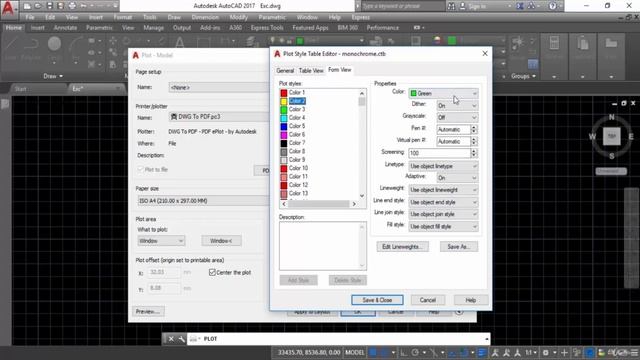
Task: Click the Description text box
Action: [x=322, y=246]
